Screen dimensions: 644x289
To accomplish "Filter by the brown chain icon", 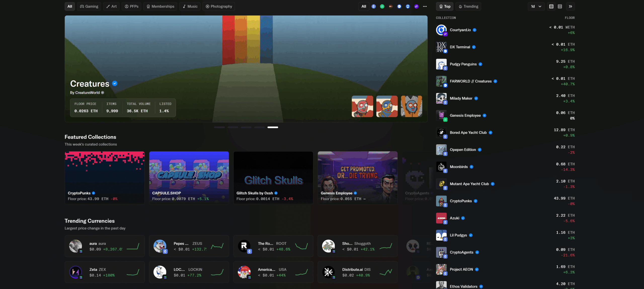I will tap(391, 6).
